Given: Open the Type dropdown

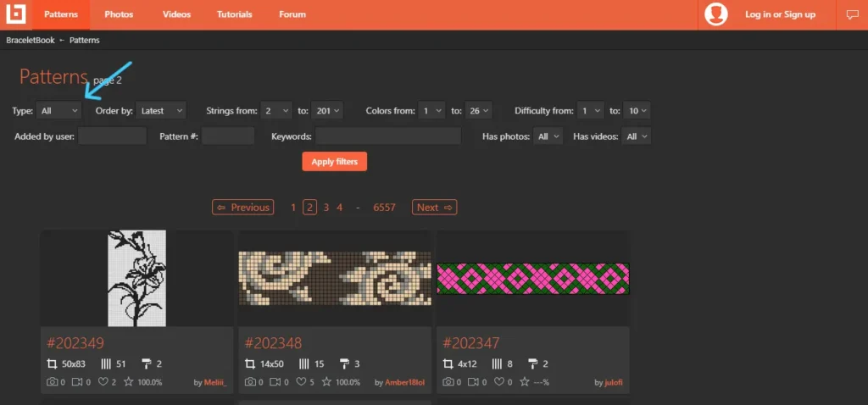Looking at the screenshot, I should click(59, 111).
